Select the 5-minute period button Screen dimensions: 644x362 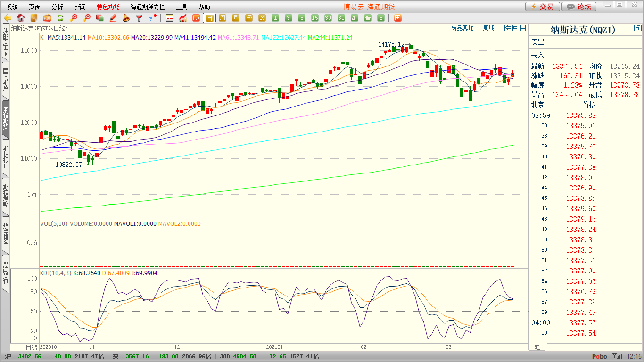click(x=302, y=18)
